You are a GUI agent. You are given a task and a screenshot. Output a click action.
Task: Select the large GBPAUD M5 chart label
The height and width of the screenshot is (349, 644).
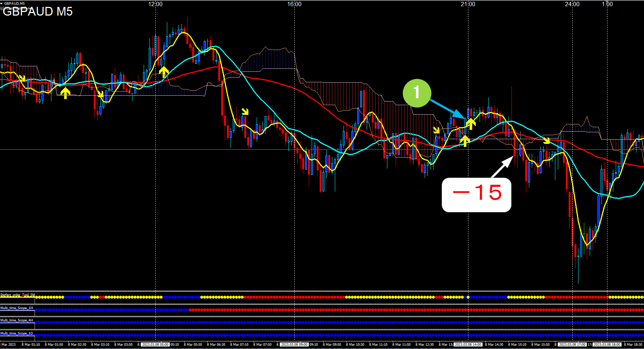(x=38, y=12)
